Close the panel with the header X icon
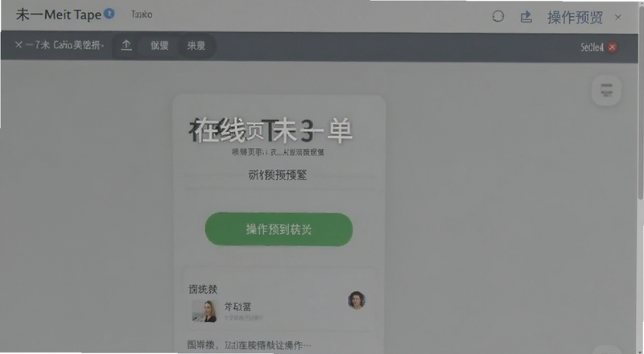 click(617, 17)
